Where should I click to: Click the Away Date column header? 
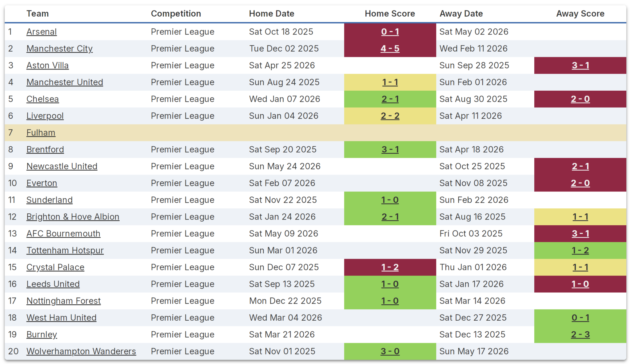[x=461, y=14]
